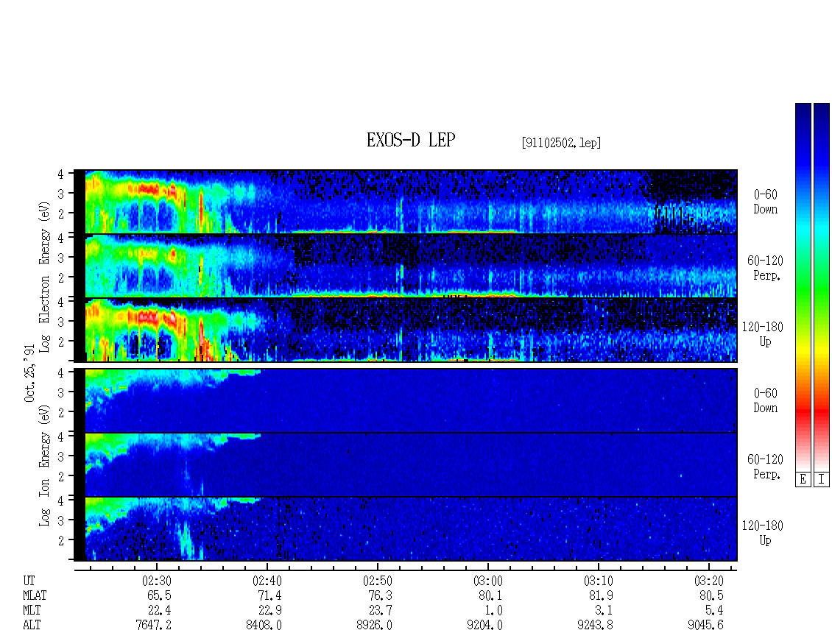Click the UT row header
The height and width of the screenshot is (644, 832).
(29, 581)
